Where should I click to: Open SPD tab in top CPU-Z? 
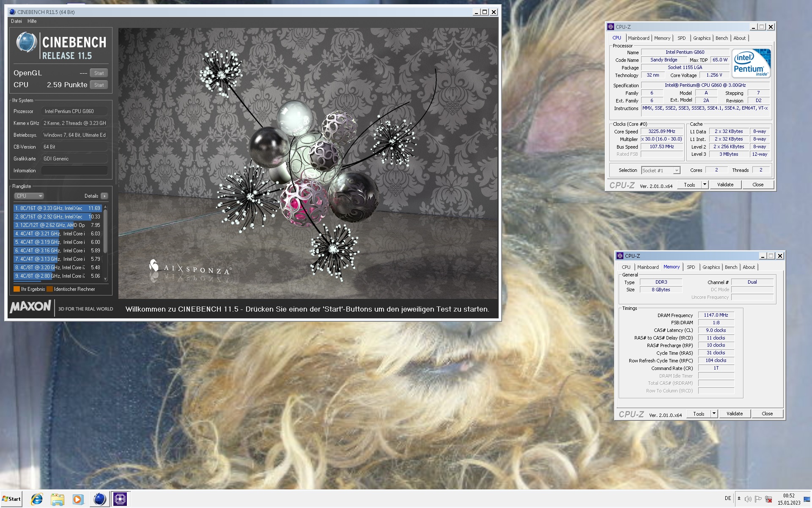pos(681,38)
